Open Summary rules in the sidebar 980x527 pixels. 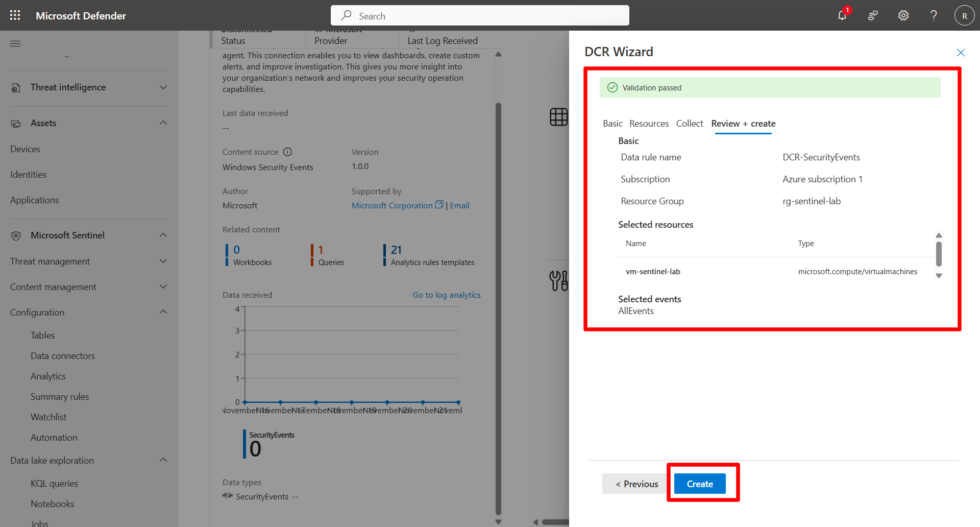(x=60, y=396)
